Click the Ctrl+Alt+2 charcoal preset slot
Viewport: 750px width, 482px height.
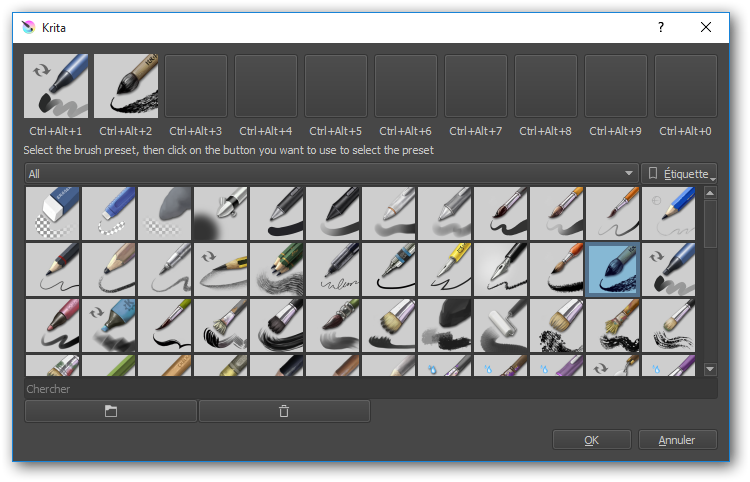click(126, 86)
